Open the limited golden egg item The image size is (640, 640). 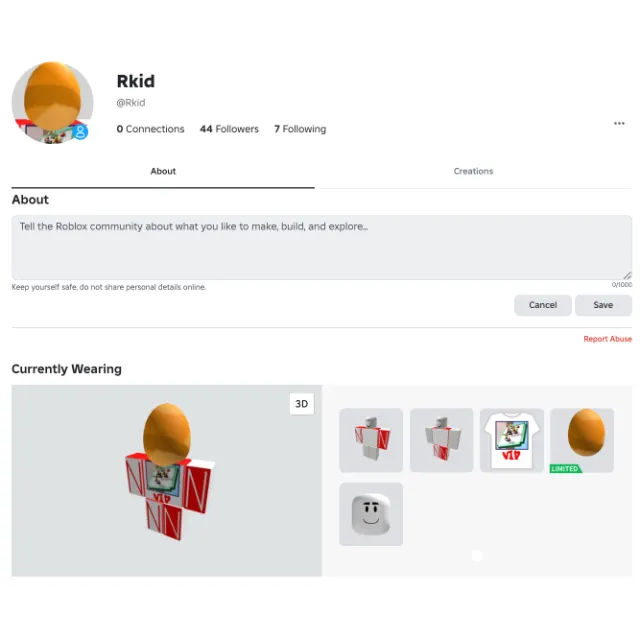582,440
